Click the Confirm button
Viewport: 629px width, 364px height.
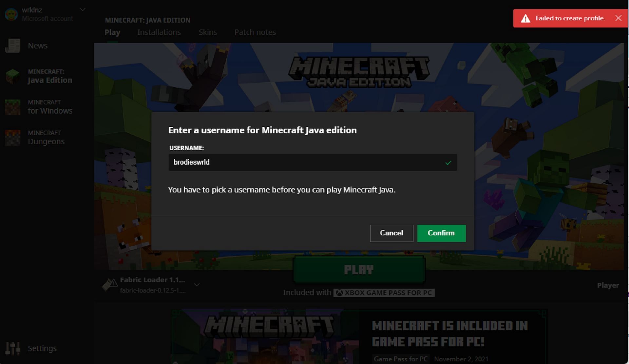click(441, 233)
